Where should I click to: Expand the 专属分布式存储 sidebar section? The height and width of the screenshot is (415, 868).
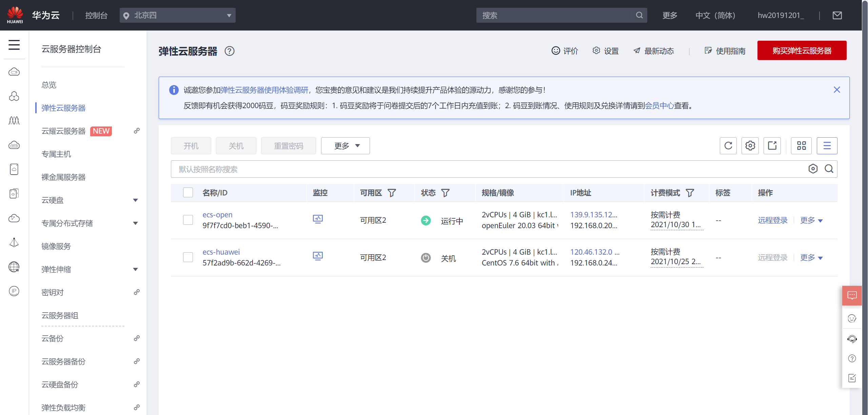pyautogui.click(x=136, y=223)
